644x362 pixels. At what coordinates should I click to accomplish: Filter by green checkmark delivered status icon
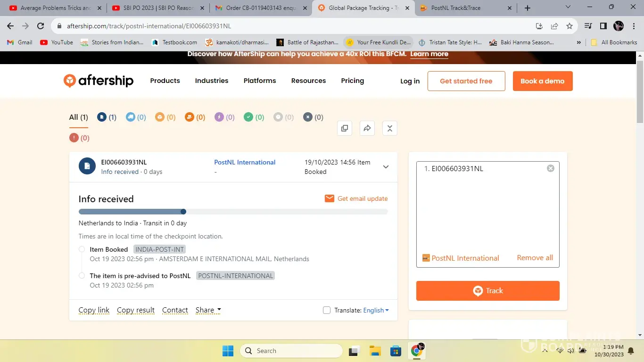[248, 117]
